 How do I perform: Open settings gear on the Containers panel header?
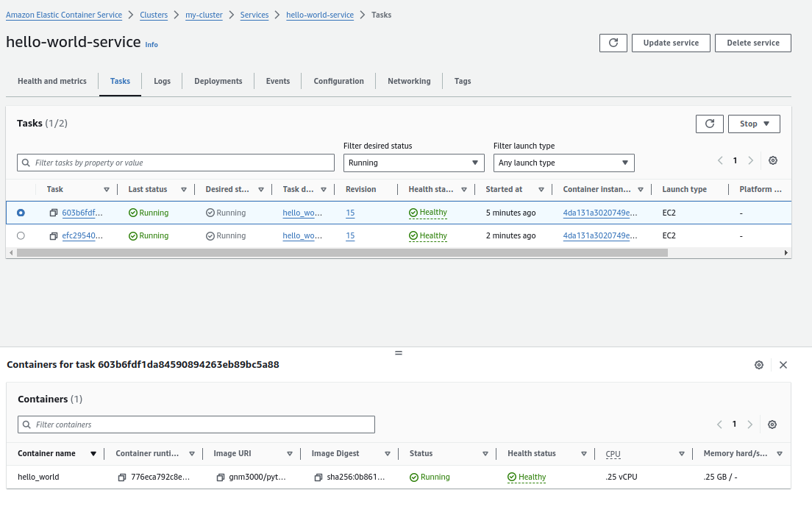[759, 364]
